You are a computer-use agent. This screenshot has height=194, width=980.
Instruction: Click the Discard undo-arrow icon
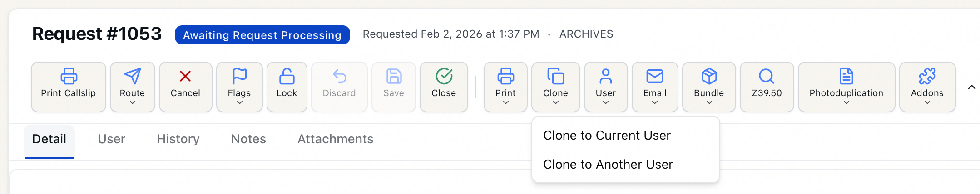(339, 76)
